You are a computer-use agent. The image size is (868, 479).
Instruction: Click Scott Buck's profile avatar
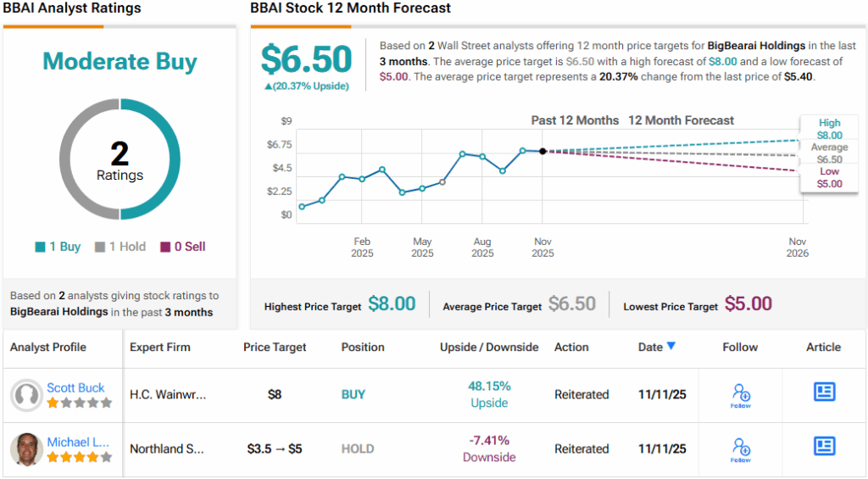(26, 395)
